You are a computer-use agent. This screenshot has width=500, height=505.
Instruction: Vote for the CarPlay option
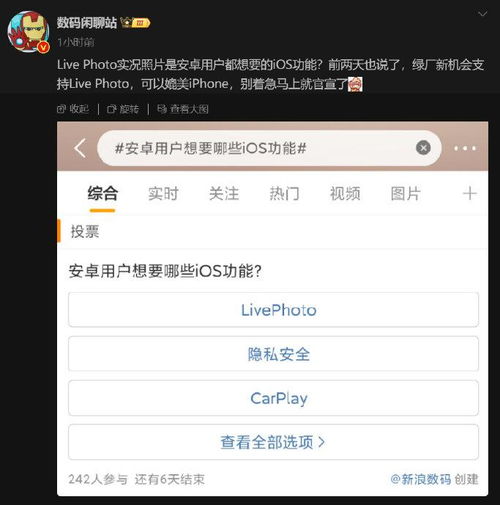tap(273, 398)
